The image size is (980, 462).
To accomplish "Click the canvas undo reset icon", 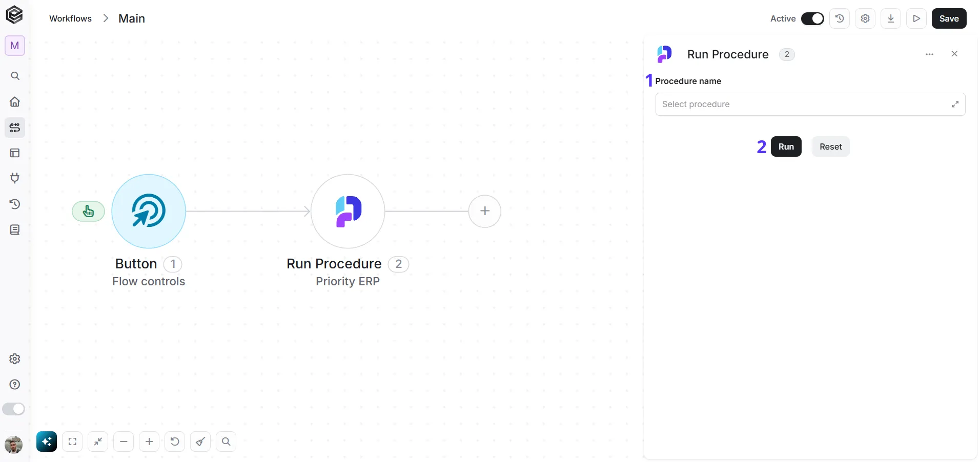I will point(175,442).
